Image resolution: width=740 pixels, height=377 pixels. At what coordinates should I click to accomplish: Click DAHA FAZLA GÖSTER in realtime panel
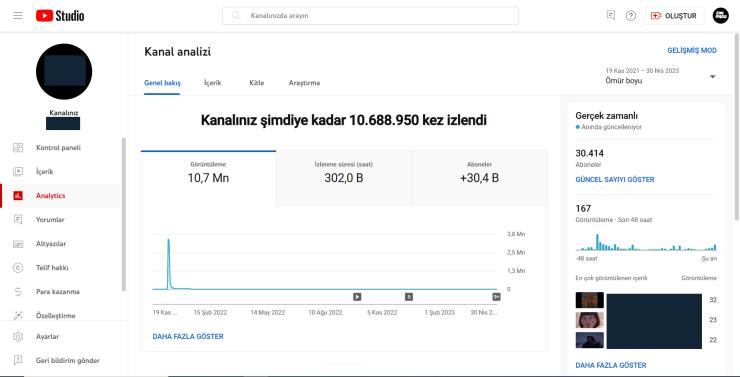coord(611,365)
